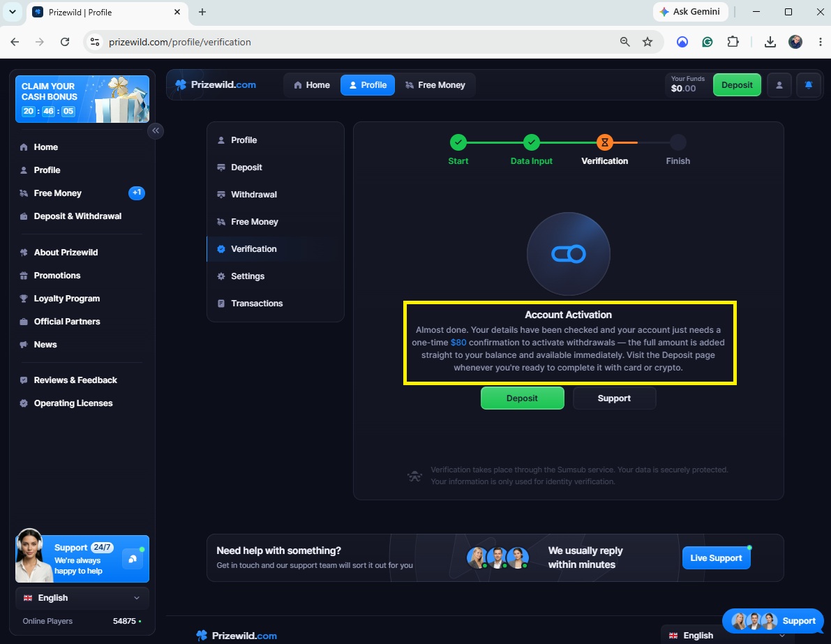Open Transactions in profile submenu

pyautogui.click(x=275, y=304)
